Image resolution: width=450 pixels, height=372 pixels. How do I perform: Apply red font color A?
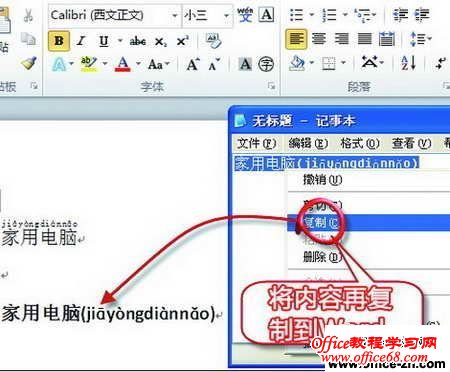(x=123, y=64)
